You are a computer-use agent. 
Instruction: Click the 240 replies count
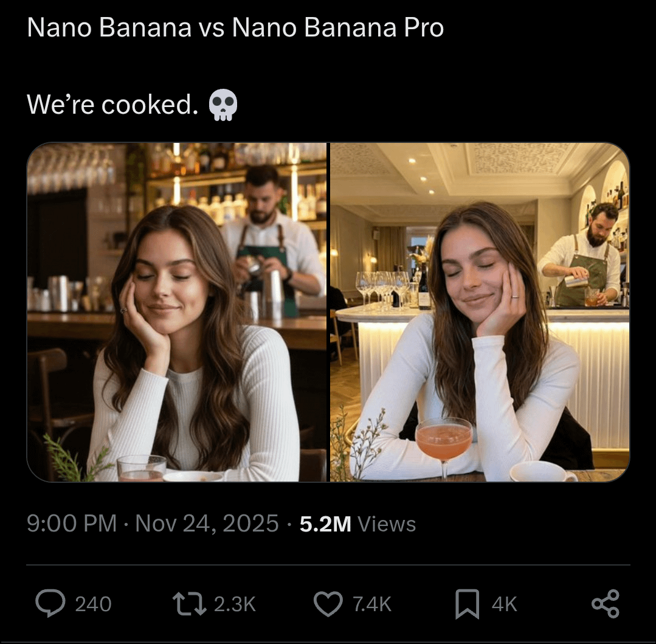[x=93, y=604]
